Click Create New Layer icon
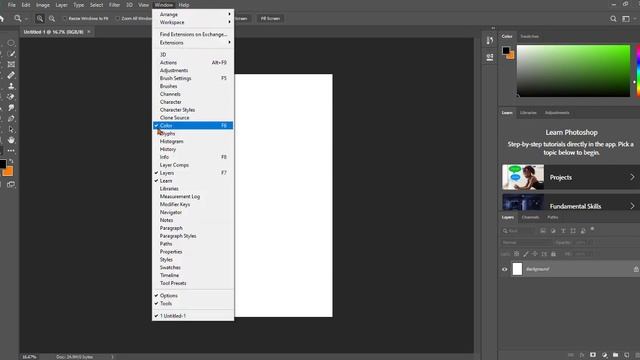Screen dimensions: 640x360 [x=627, y=355]
